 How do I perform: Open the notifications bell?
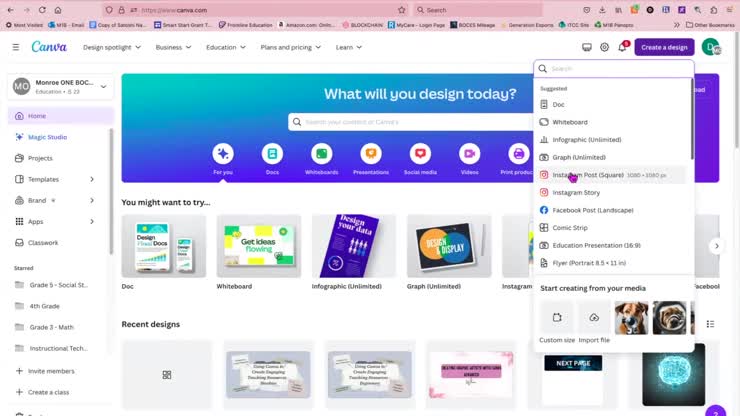coord(622,47)
